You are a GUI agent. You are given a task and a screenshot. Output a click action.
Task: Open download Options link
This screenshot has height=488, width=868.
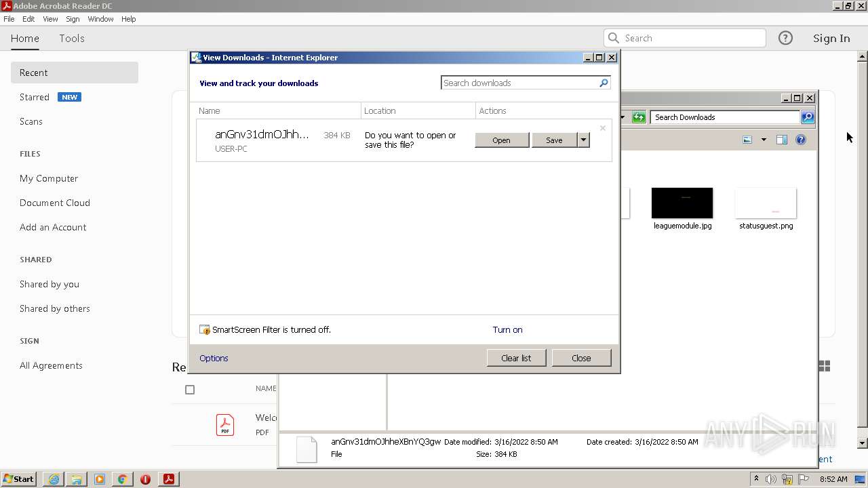pos(214,358)
